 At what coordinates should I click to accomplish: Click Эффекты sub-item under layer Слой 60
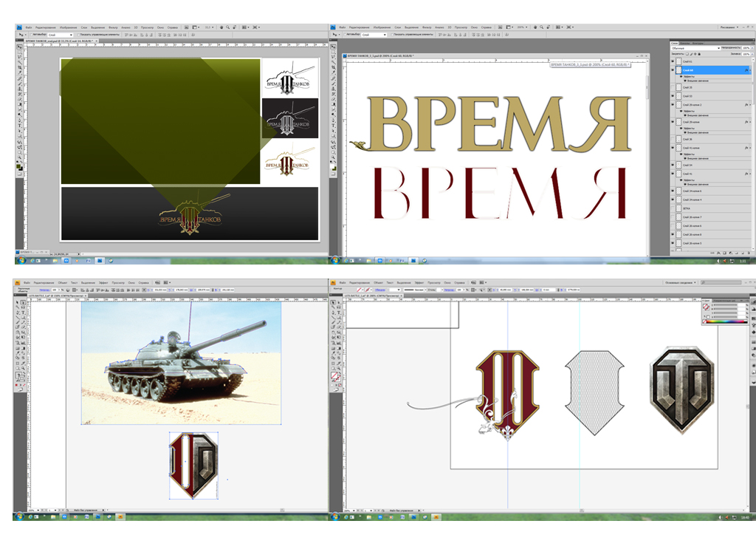689,77
